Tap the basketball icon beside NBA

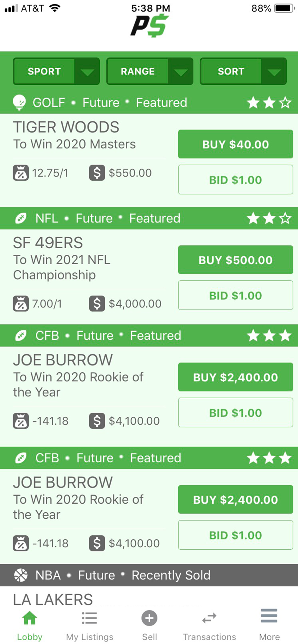[x=21, y=575]
